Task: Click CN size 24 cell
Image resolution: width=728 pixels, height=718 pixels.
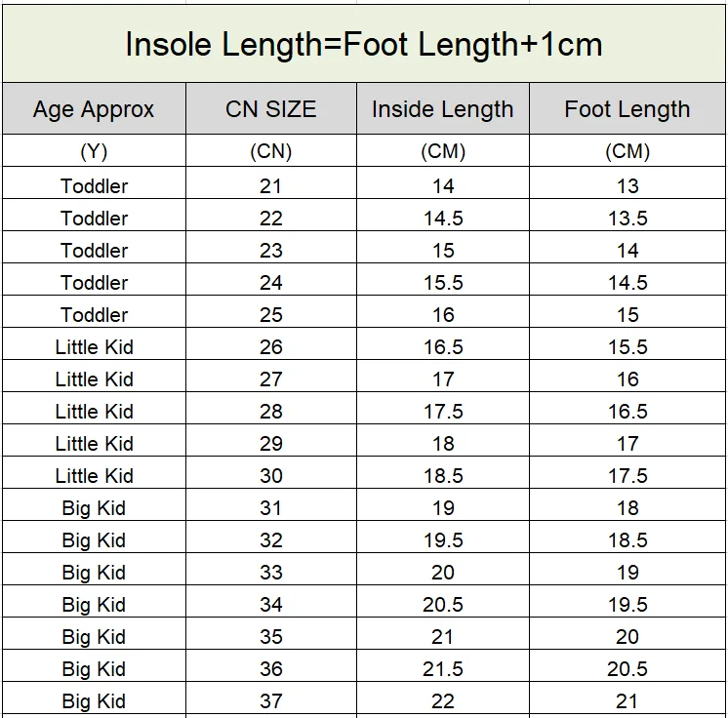Action: click(270, 282)
